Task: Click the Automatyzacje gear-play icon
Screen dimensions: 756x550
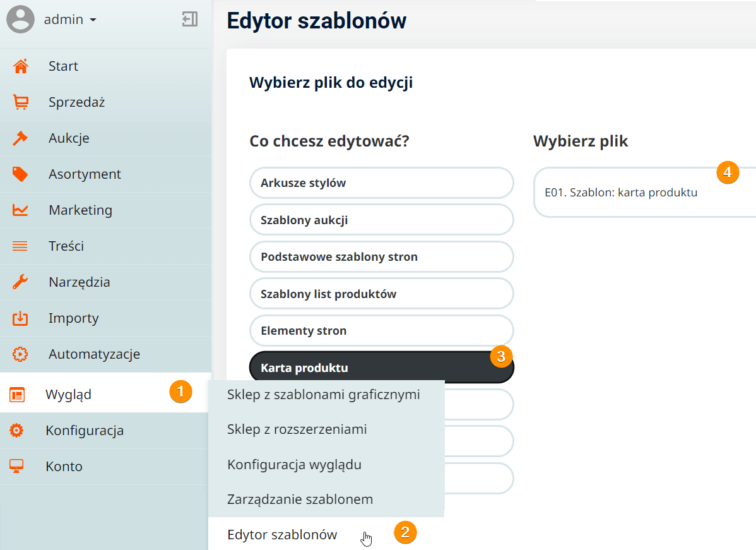Action: click(x=20, y=354)
